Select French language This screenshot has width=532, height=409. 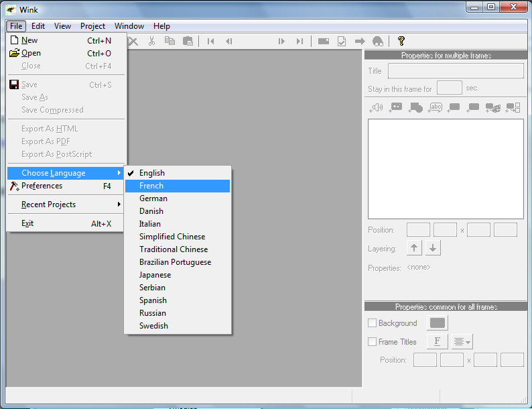pyautogui.click(x=178, y=186)
